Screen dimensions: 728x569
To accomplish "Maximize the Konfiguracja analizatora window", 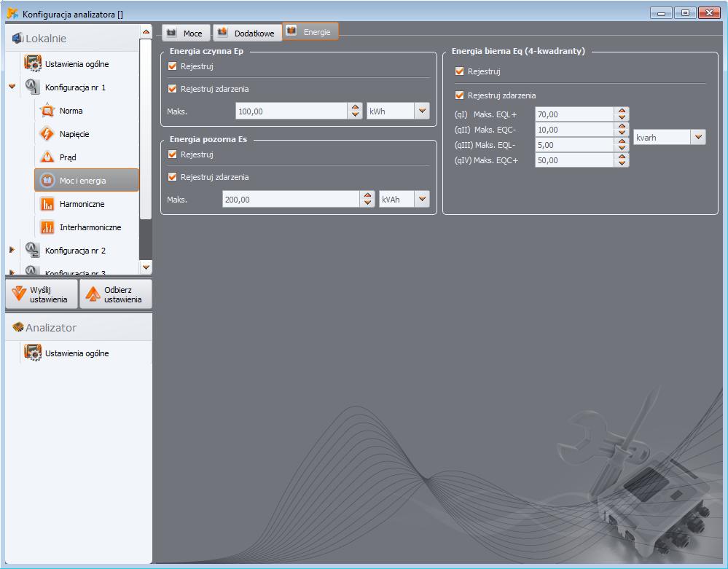I will tap(685, 13).
